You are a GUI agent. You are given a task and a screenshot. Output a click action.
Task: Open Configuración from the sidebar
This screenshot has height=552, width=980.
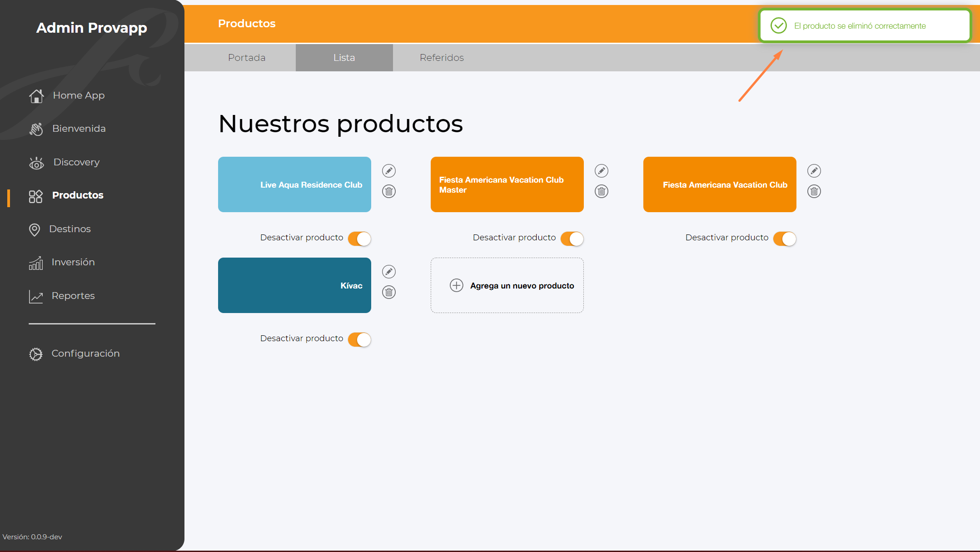click(x=85, y=353)
